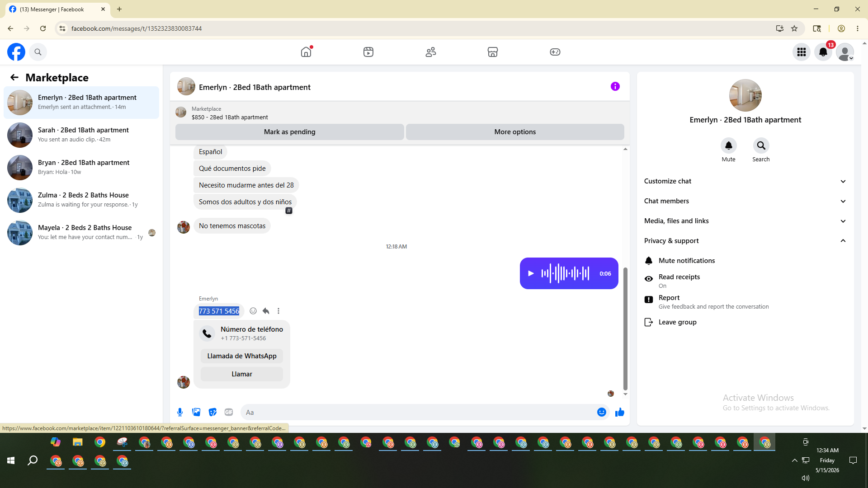React to the 773 571 5456 message
Image resolution: width=868 pixels, height=488 pixels.
pos(253,311)
